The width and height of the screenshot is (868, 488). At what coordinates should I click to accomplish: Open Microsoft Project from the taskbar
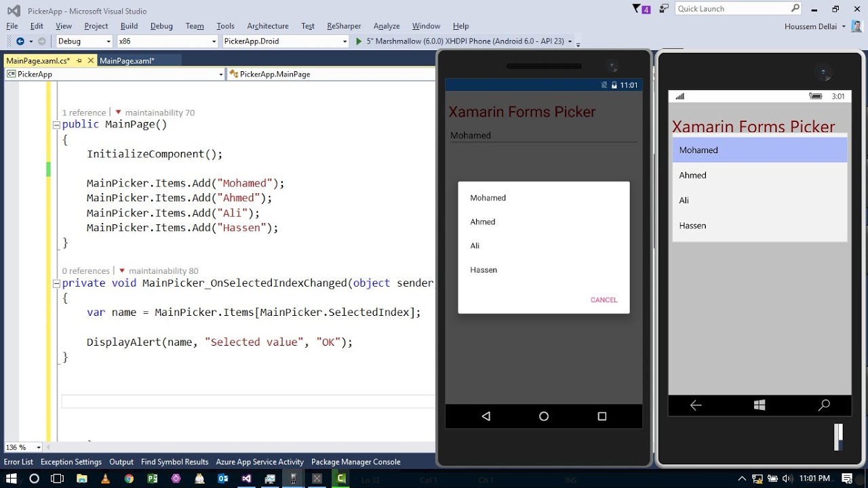coord(153,479)
